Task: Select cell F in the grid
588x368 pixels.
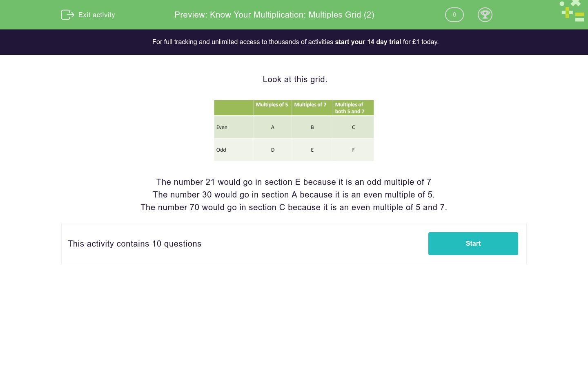Action: click(x=353, y=150)
